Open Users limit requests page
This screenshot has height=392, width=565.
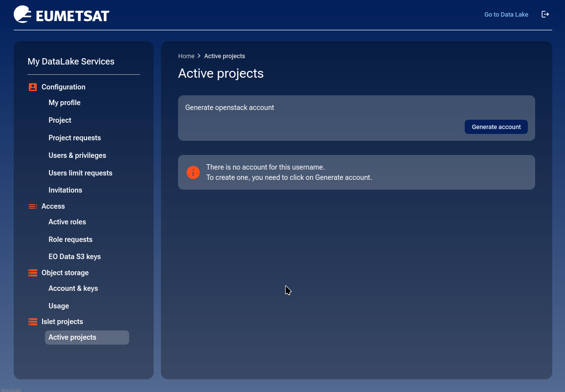click(80, 173)
